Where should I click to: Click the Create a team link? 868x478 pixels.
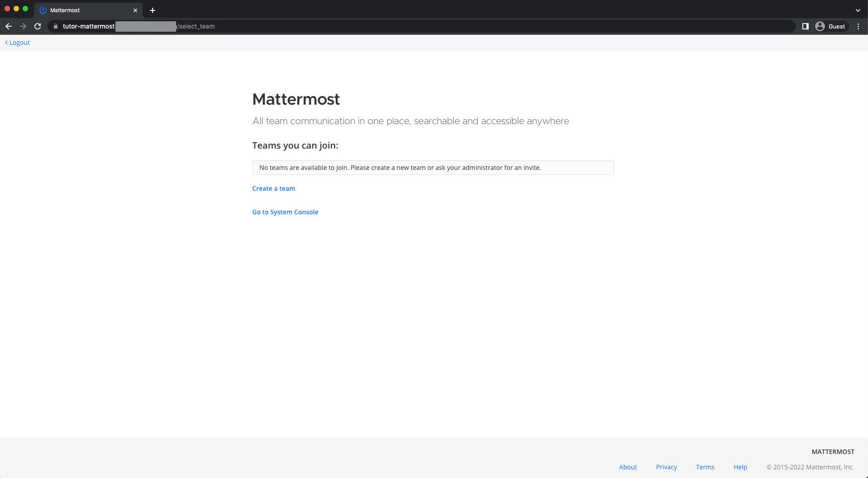pos(273,188)
